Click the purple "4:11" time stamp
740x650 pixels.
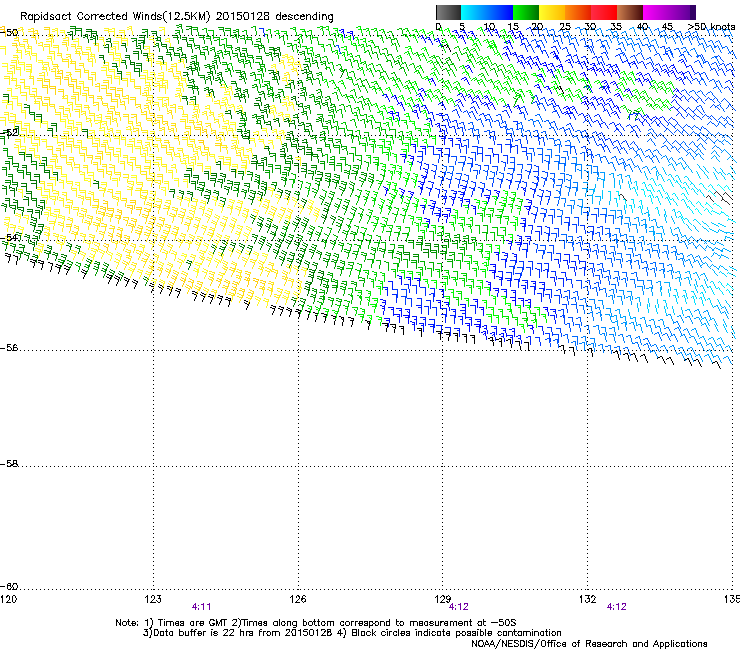pyautogui.click(x=202, y=607)
